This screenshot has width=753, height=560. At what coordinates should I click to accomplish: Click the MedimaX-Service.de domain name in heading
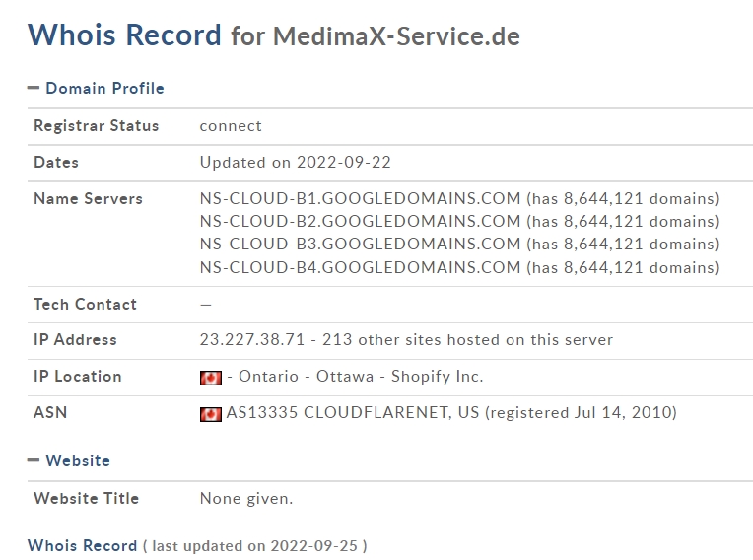coord(396,36)
